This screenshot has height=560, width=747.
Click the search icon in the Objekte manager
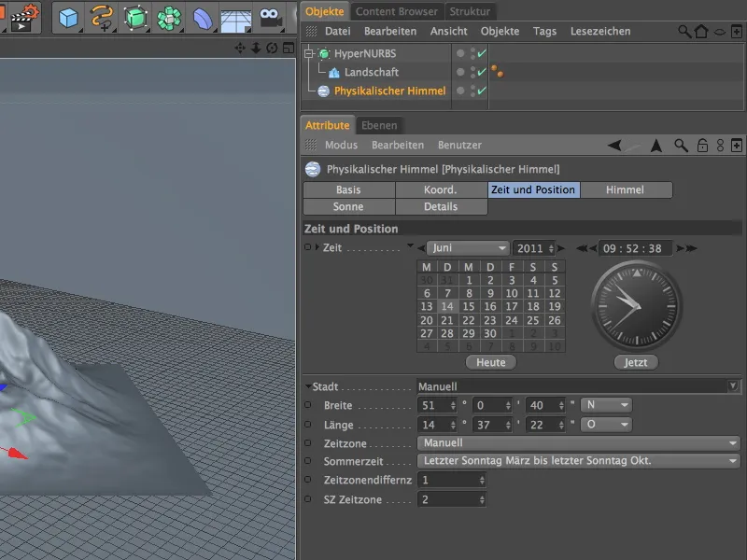pyautogui.click(x=685, y=32)
